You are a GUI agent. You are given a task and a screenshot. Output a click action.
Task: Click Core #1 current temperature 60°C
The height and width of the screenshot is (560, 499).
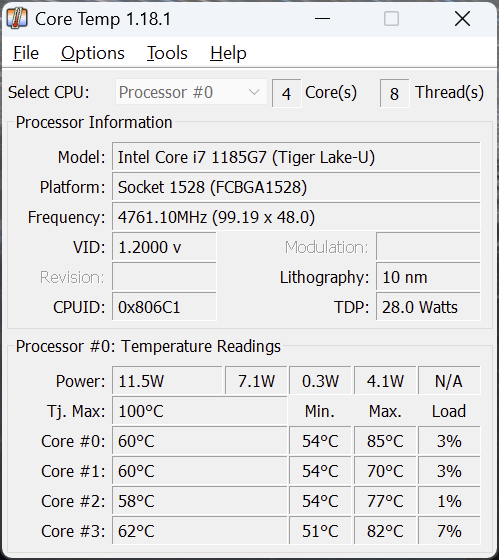point(200,471)
